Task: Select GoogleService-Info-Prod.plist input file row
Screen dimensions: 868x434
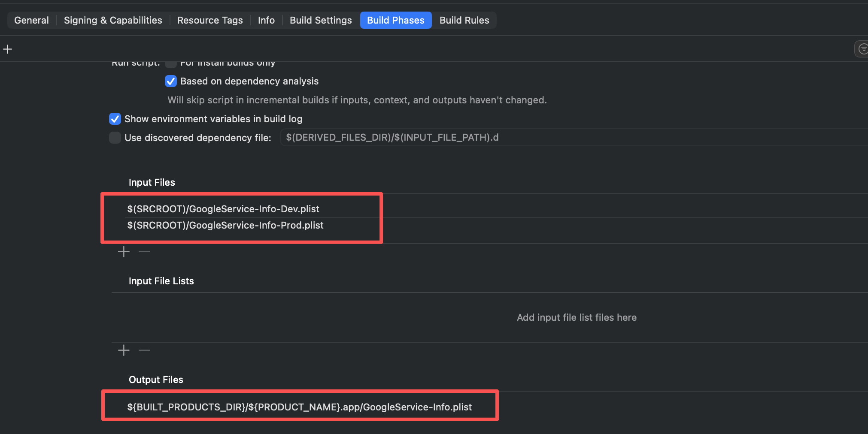Action: point(225,226)
